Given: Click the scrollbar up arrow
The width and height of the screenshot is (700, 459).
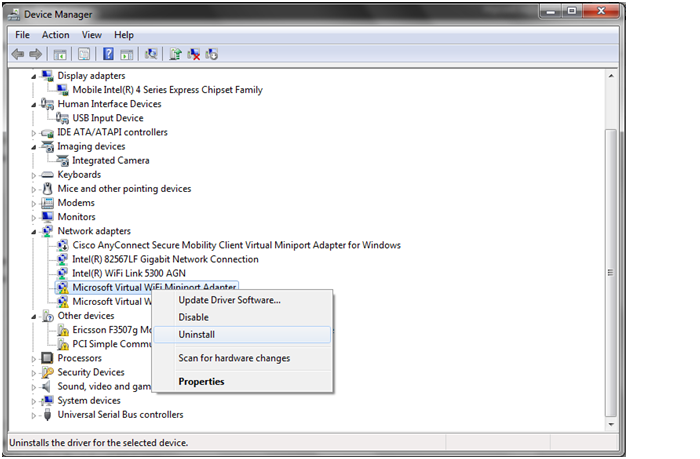Looking at the screenshot, I should point(611,76).
